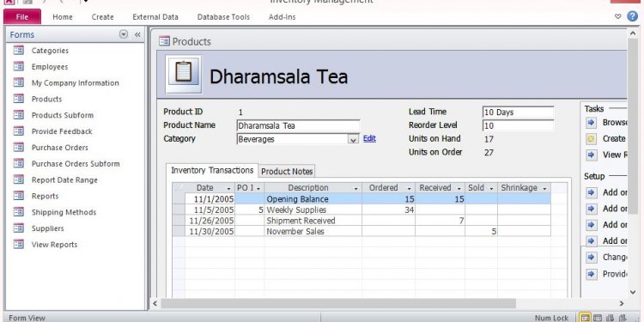Click into the Product Name field
This screenshot has height=322, width=644.
[298, 125]
